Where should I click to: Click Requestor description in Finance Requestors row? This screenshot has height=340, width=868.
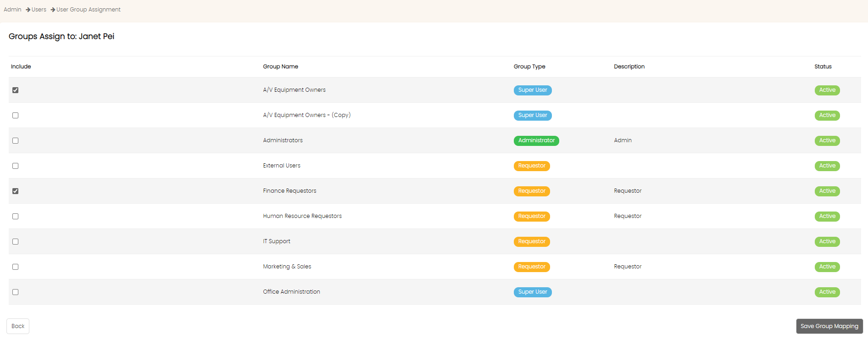click(x=628, y=191)
